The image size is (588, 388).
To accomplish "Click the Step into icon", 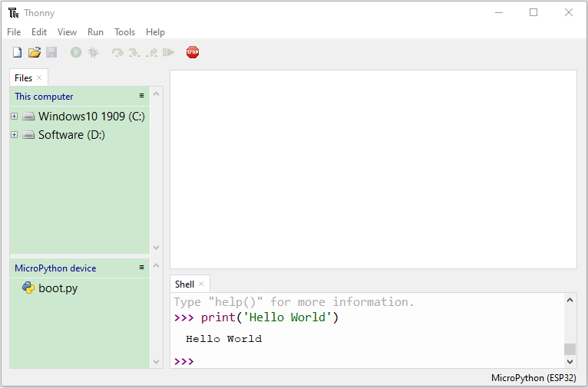I will tap(134, 52).
